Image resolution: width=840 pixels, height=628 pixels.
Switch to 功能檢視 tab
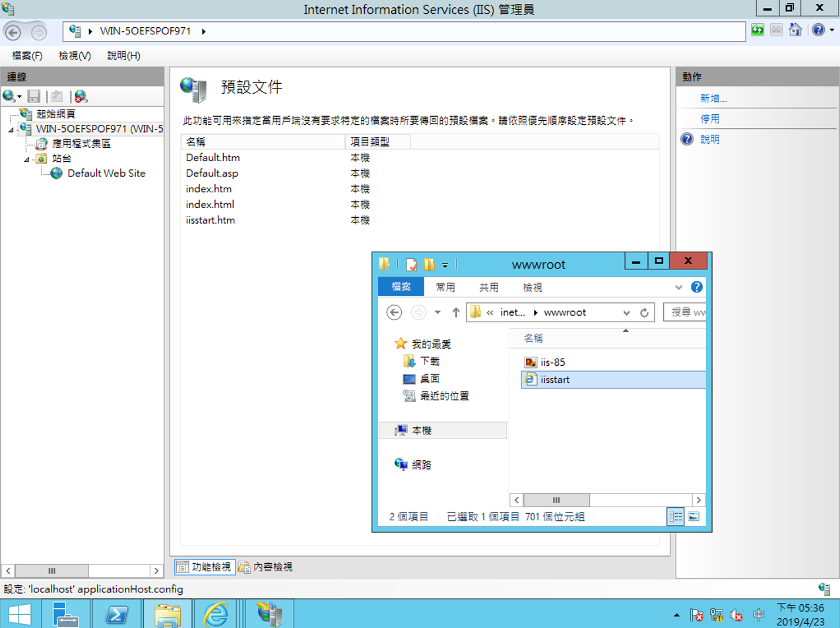pyautogui.click(x=204, y=567)
